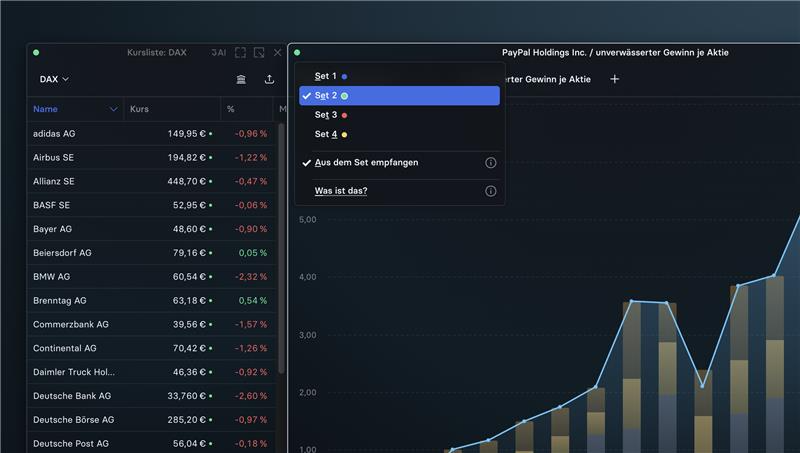Select the Airbus SE row
Screen dimensions: 800x453
pos(152,158)
